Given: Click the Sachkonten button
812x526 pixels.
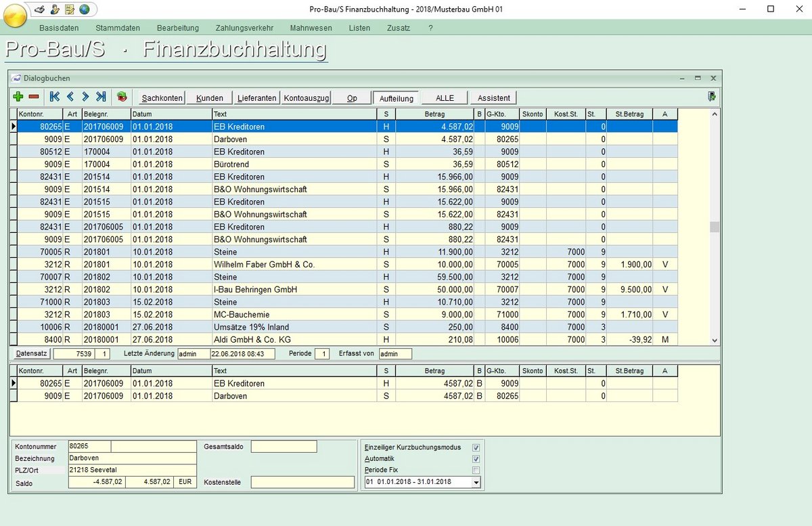Looking at the screenshot, I should click(x=162, y=98).
